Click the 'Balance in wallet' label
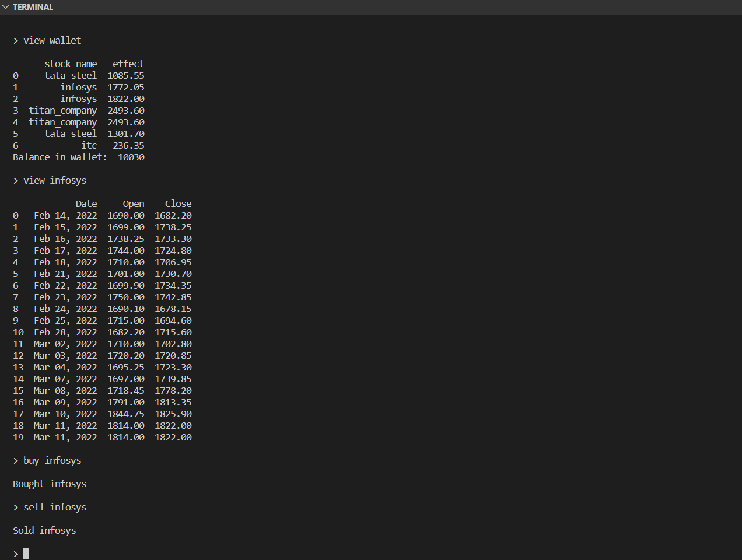742x560 pixels. (x=60, y=157)
